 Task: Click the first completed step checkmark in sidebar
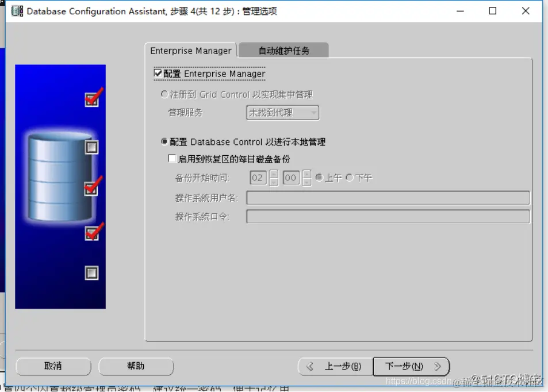tap(92, 99)
